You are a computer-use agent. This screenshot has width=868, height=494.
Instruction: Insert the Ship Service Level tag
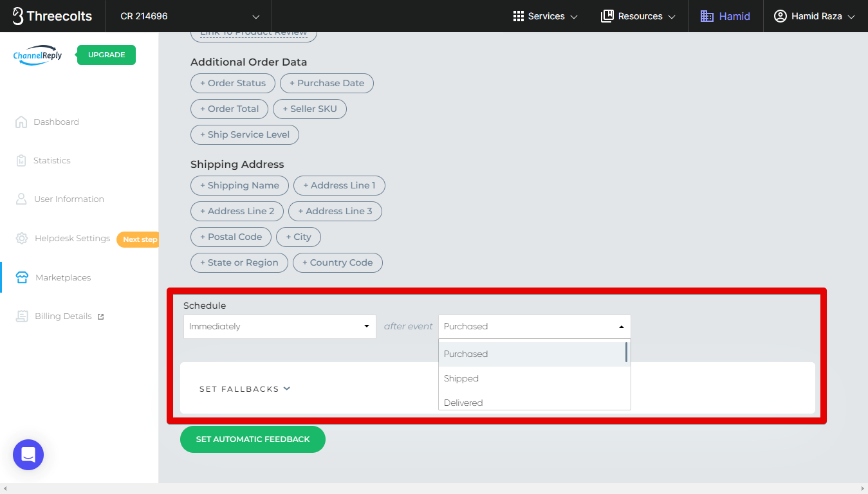(245, 134)
